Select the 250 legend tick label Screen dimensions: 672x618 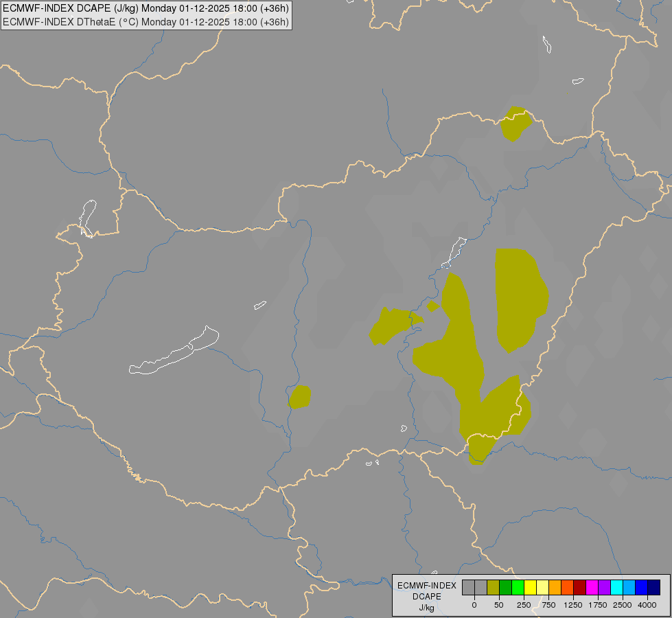(x=524, y=605)
